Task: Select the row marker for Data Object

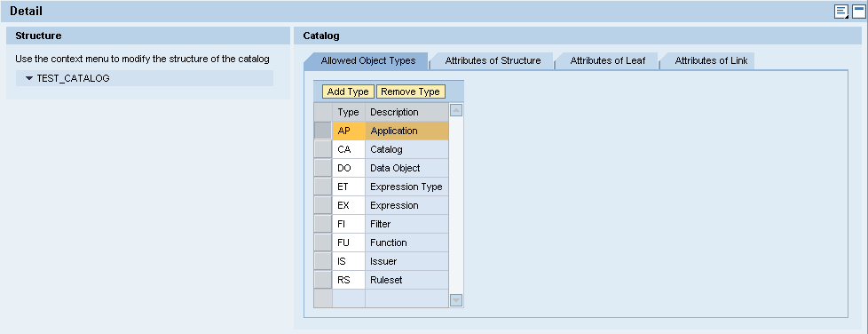Action: pos(323,168)
